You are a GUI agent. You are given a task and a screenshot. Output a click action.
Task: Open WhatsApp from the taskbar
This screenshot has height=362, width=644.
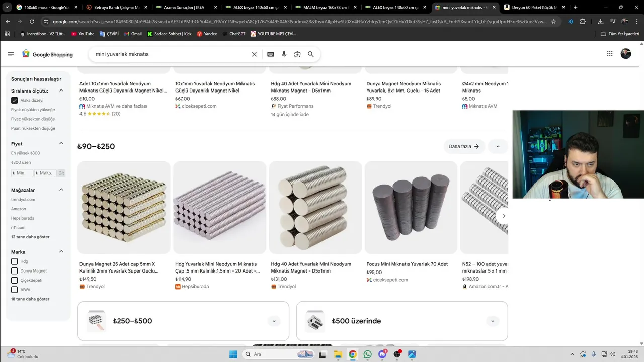click(x=368, y=354)
